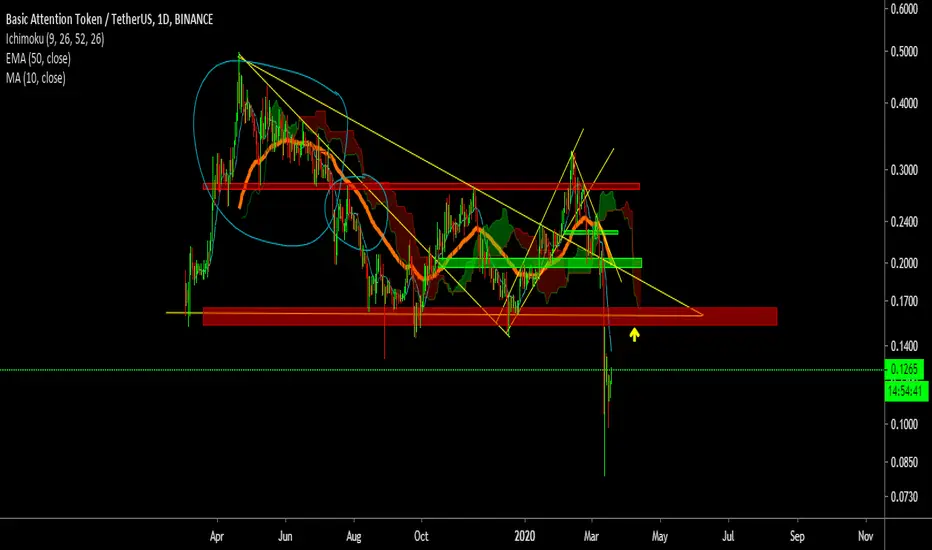Image resolution: width=932 pixels, height=550 pixels.
Task: Click the 0.4000 price axis label
Action: [x=904, y=103]
